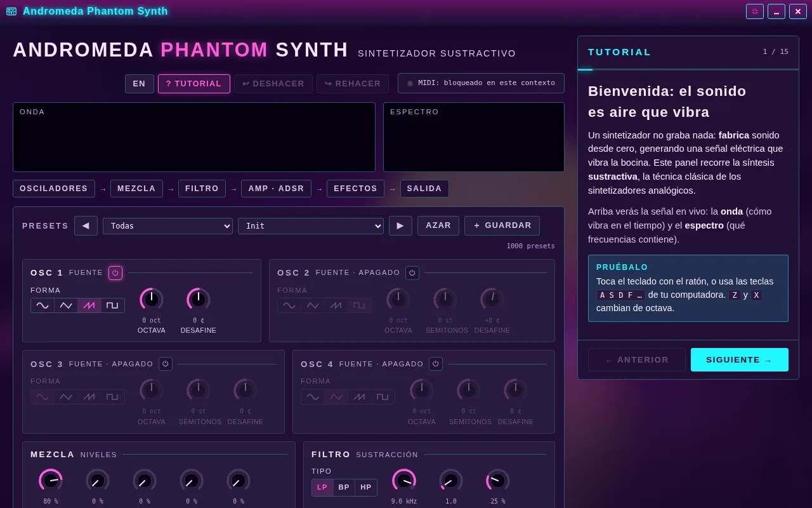Click the MEZCLA level knob at 80 %

[x=51, y=481]
